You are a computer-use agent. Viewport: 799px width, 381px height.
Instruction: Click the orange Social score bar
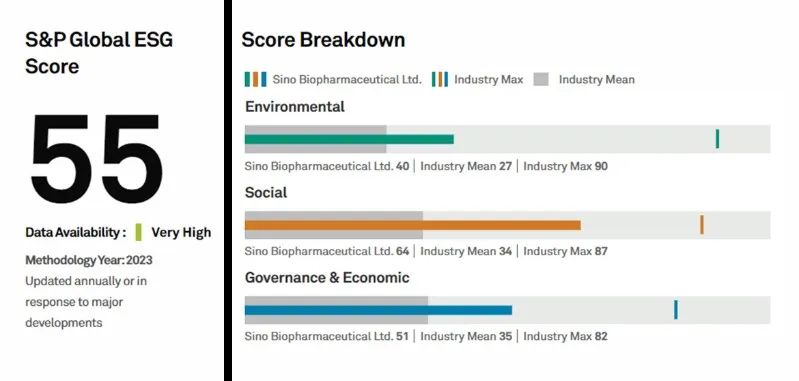413,225
